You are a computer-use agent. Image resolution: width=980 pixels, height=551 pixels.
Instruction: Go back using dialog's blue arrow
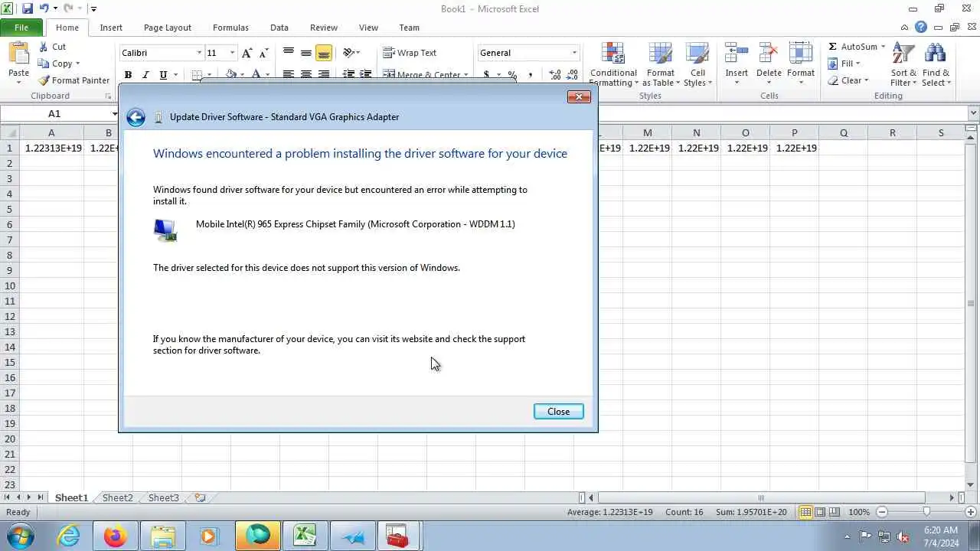(x=136, y=117)
